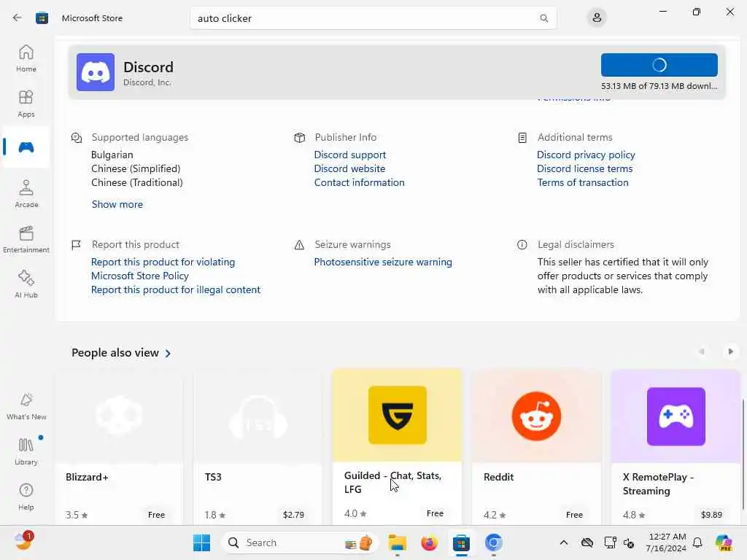Click the Microsoft Store logo icon

coord(42,18)
